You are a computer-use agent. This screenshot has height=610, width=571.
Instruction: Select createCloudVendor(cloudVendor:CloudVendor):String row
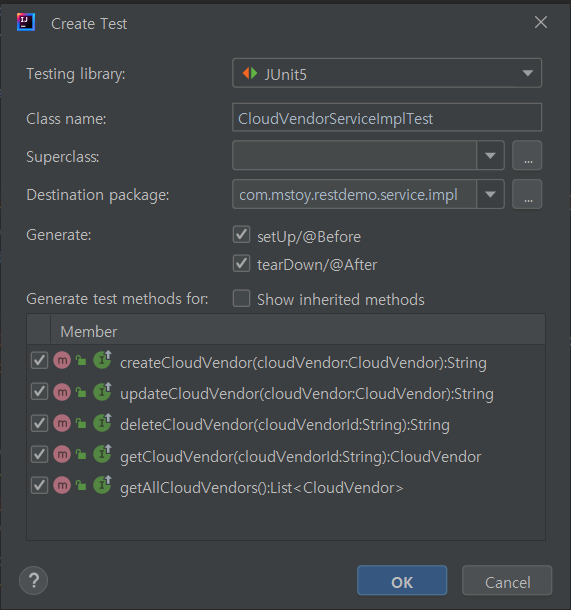286,361
